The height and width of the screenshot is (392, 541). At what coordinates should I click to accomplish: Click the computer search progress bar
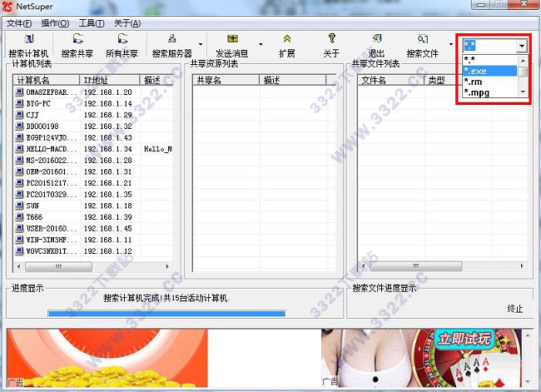pyautogui.click(x=166, y=313)
